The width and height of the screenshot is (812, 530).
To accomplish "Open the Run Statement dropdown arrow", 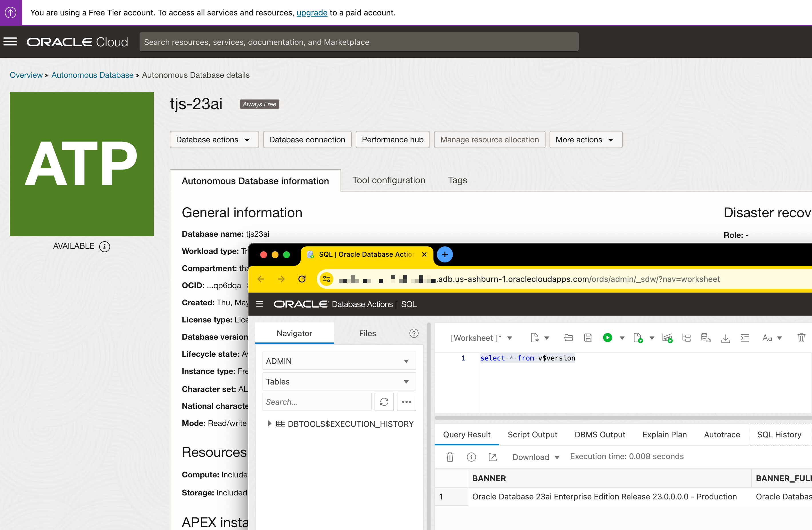I will coord(622,338).
